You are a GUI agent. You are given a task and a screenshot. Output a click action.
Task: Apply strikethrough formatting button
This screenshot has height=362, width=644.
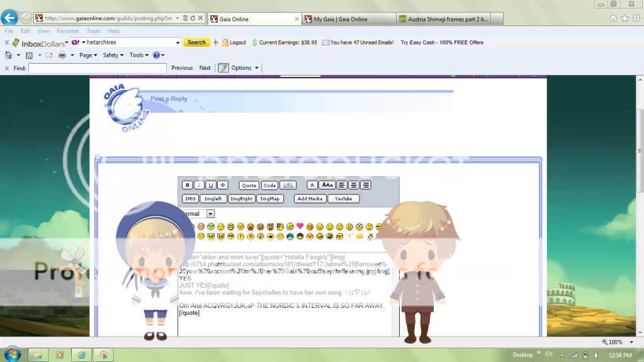(x=223, y=185)
